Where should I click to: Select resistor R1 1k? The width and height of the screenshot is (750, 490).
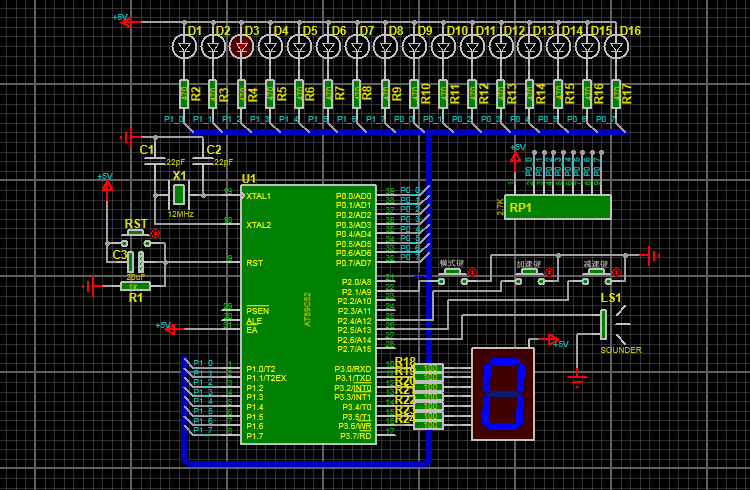(x=135, y=286)
